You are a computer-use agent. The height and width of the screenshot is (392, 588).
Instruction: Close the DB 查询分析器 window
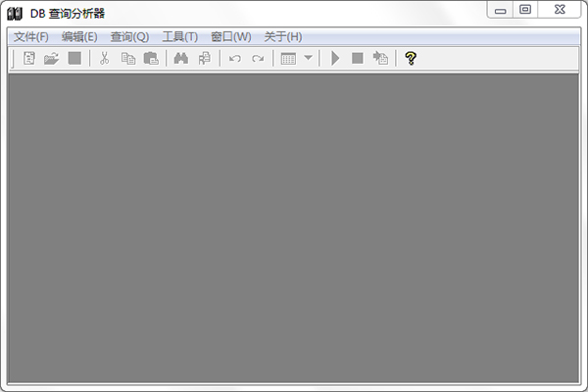point(560,10)
